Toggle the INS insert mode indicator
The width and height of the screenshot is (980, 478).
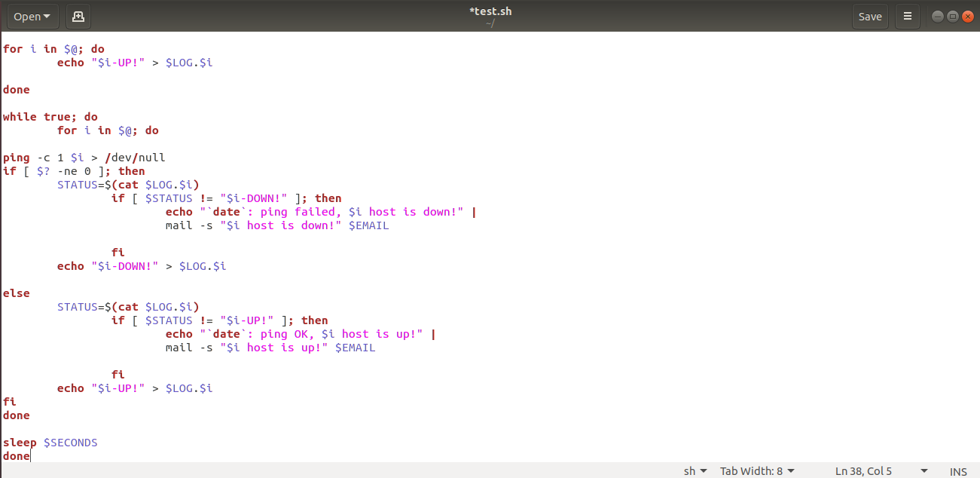[x=958, y=471]
